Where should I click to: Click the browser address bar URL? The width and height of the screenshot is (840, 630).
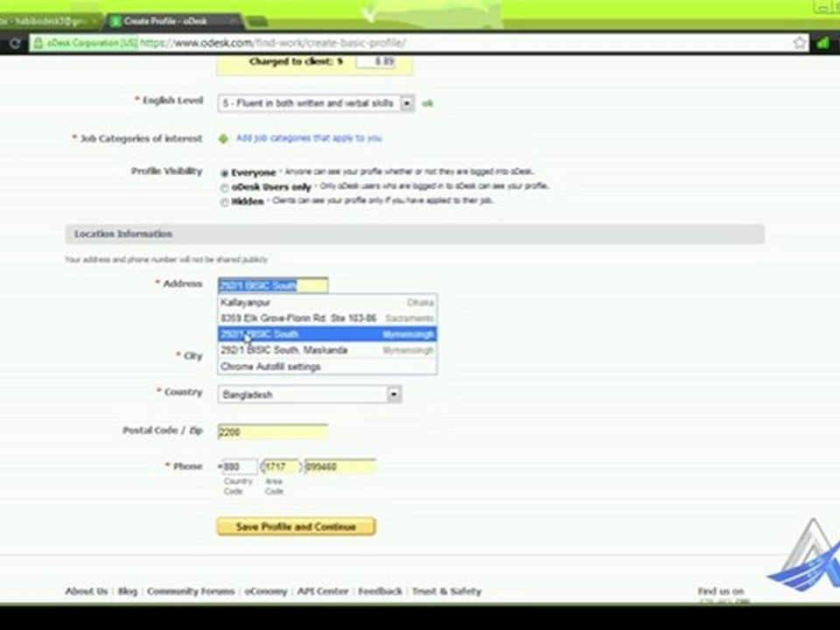[x=273, y=43]
